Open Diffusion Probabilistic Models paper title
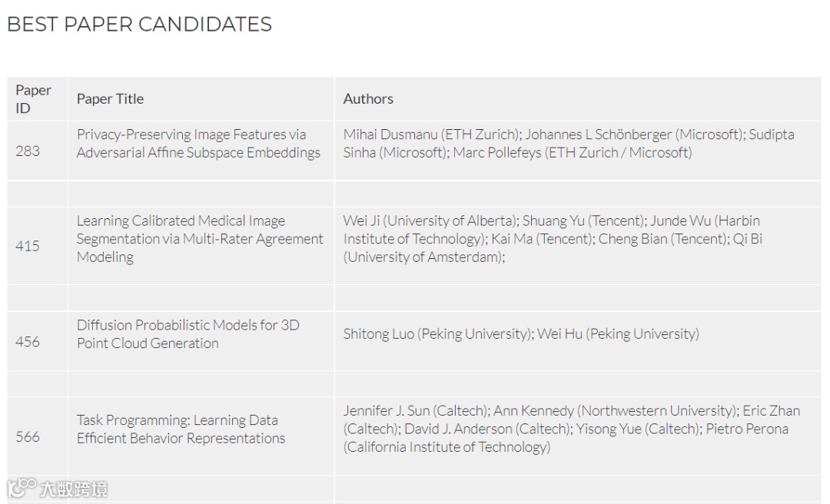Viewport: 830px width, 504px height. tap(188, 334)
